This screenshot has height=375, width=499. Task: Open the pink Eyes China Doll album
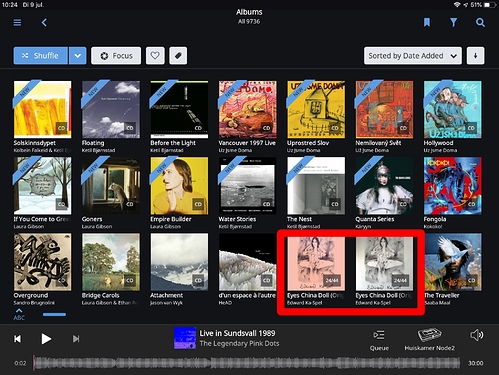(x=316, y=263)
